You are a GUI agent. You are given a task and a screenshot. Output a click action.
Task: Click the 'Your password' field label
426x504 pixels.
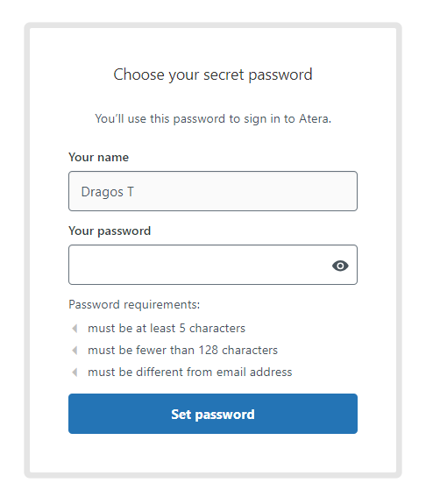coord(110,231)
